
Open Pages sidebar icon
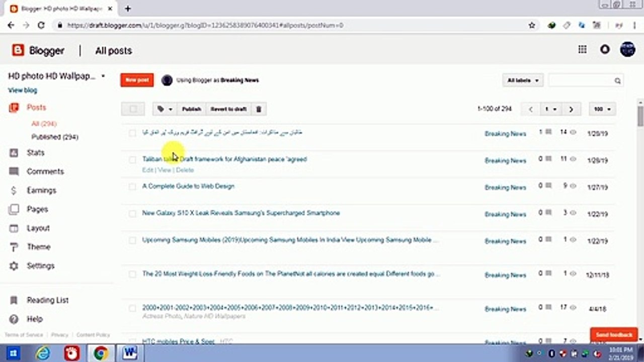tap(14, 209)
